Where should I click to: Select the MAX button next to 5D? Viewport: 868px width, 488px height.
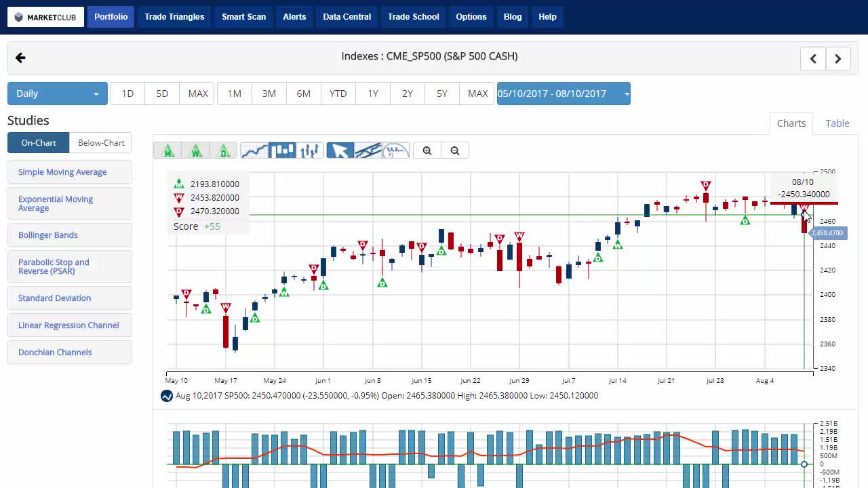tap(197, 94)
